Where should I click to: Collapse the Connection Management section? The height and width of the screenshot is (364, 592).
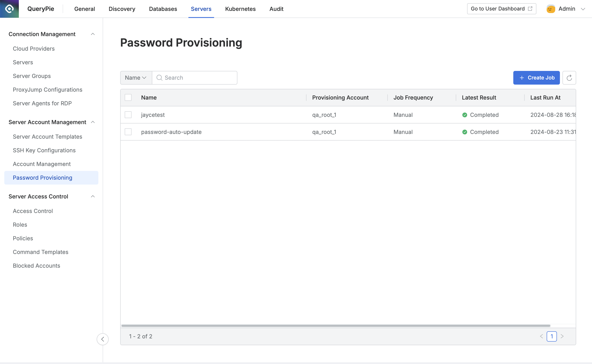[x=93, y=34]
